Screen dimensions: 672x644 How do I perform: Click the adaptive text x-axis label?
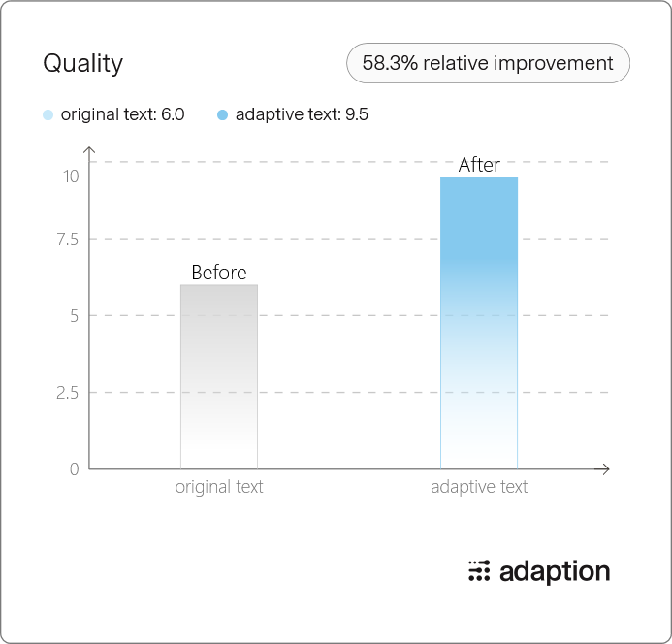(479, 487)
